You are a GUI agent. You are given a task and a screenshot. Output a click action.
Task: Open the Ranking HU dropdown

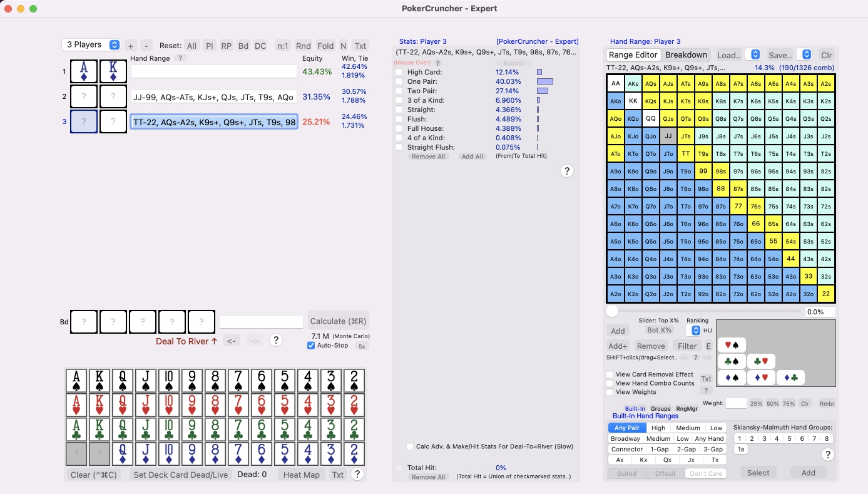coord(693,330)
